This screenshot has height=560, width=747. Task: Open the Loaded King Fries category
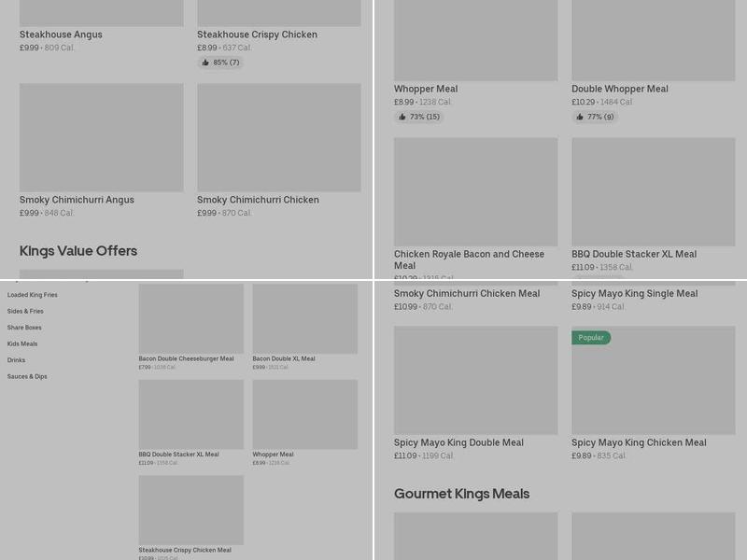point(33,295)
